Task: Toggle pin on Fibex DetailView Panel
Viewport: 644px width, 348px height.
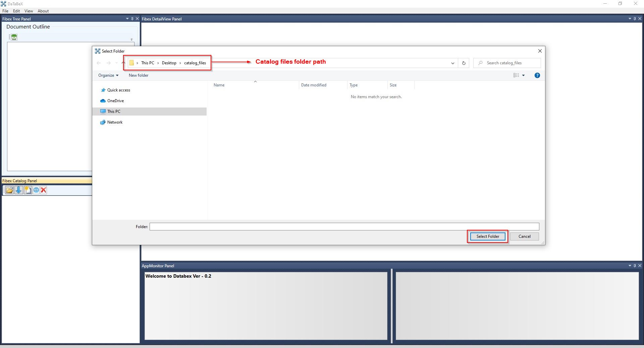Action: coord(635,19)
